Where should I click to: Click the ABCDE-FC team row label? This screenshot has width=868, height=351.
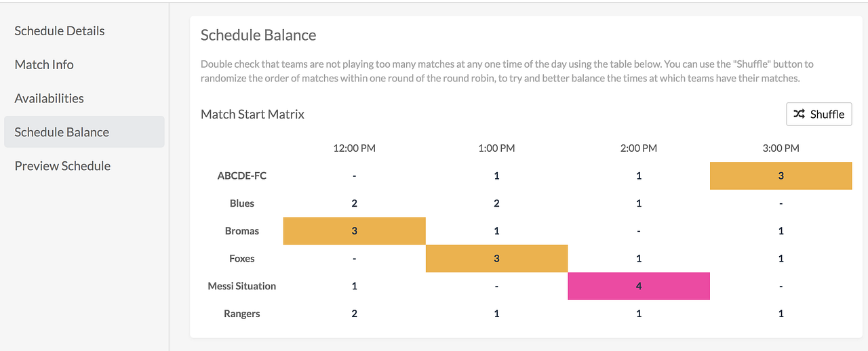[242, 175]
